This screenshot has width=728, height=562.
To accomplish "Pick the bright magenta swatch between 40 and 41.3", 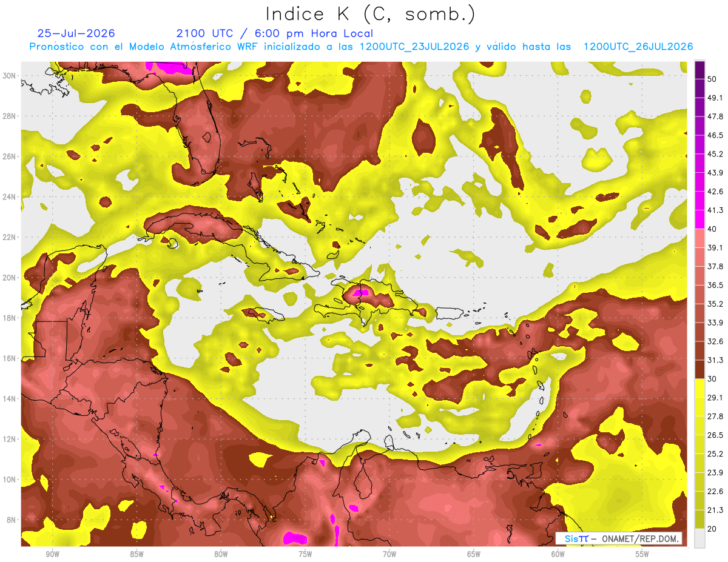I will (699, 219).
